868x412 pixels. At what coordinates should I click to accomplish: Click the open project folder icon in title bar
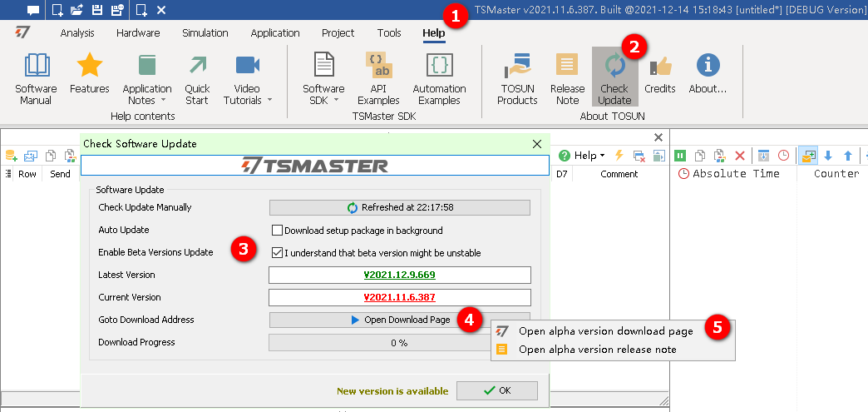(x=77, y=9)
